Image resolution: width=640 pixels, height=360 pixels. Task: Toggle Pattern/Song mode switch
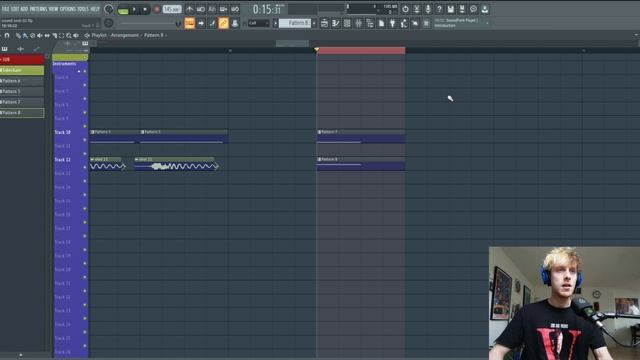(x=123, y=10)
